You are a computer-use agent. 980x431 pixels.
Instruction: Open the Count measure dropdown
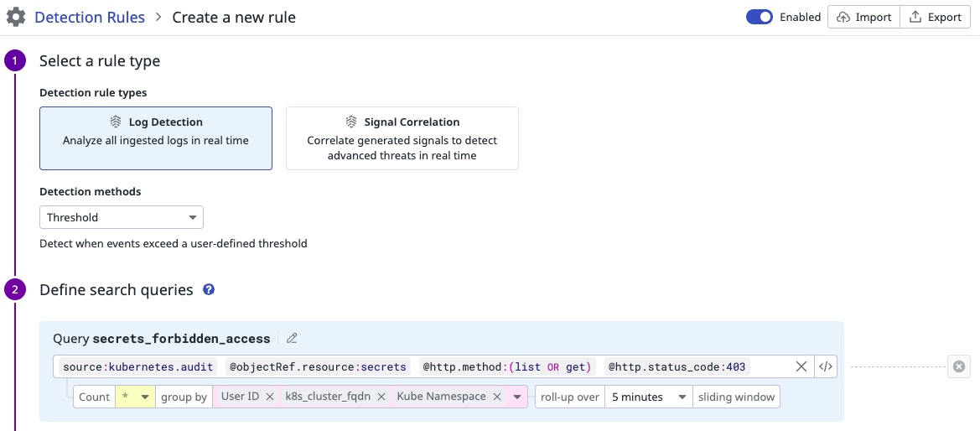coord(136,397)
